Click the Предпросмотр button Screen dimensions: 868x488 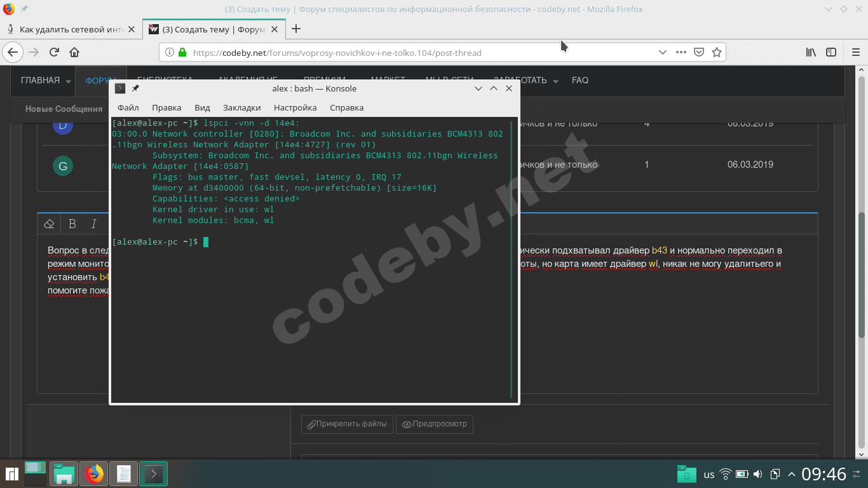(435, 424)
